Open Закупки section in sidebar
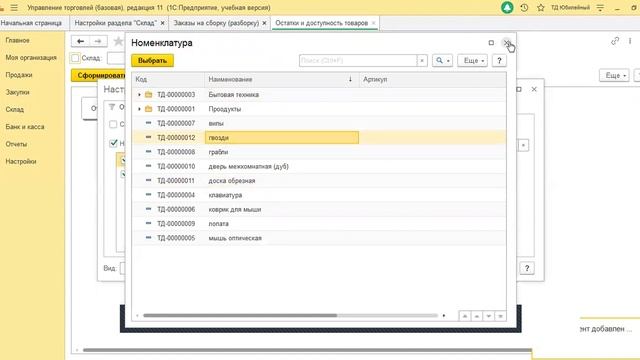Screen dimensions: 640x360 point(18,92)
